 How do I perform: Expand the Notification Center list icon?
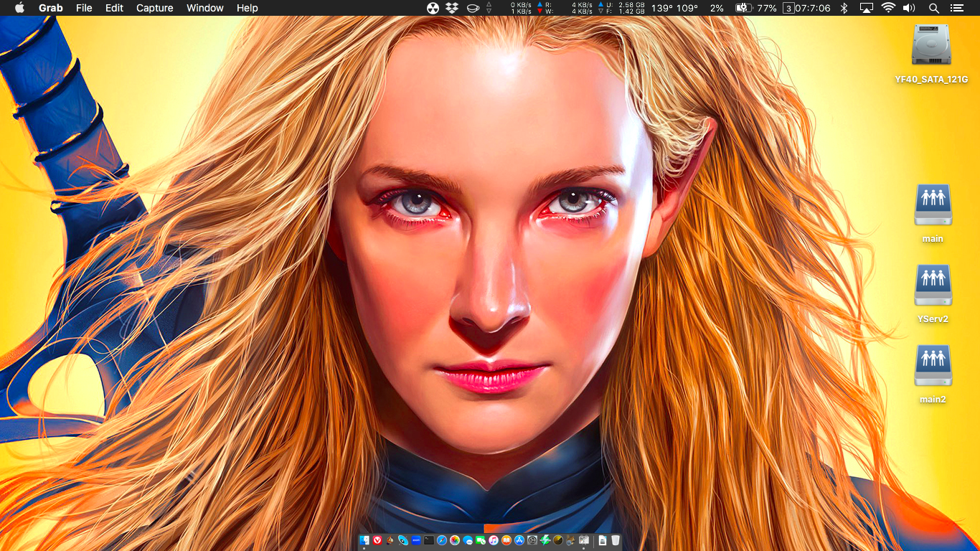pos(956,8)
